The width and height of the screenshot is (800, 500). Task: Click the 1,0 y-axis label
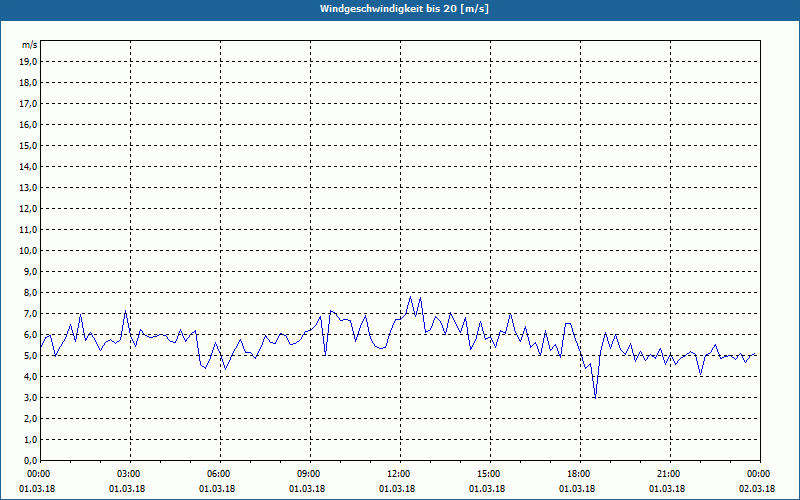(x=30, y=439)
